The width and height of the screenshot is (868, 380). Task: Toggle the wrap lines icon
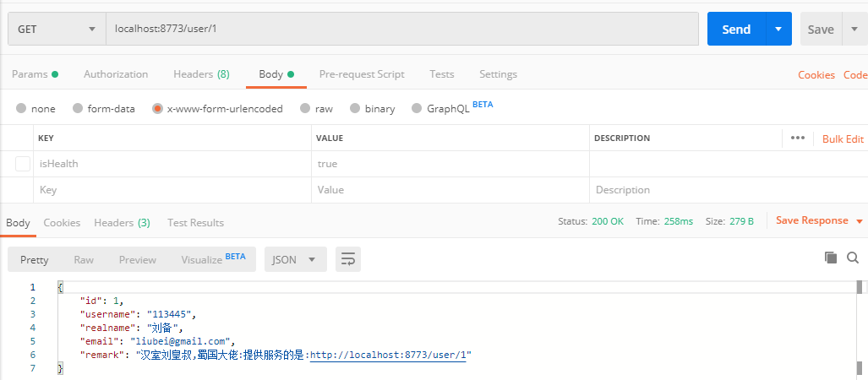tap(347, 260)
